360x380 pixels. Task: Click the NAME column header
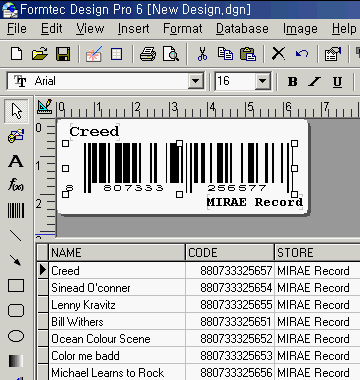(117, 253)
